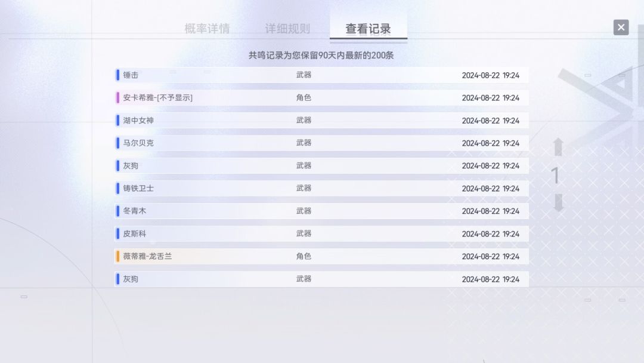The width and height of the screenshot is (644, 363).
Task: Close the records panel with X
Action: click(x=621, y=27)
